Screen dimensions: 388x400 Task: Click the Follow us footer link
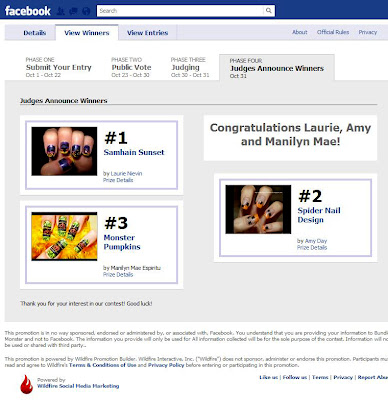click(295, 377)
